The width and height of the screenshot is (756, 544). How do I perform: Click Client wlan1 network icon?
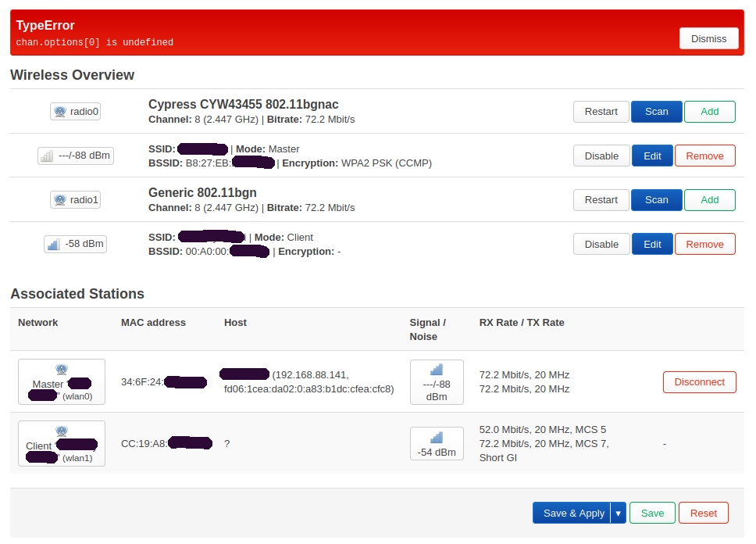tap(62, 431)
